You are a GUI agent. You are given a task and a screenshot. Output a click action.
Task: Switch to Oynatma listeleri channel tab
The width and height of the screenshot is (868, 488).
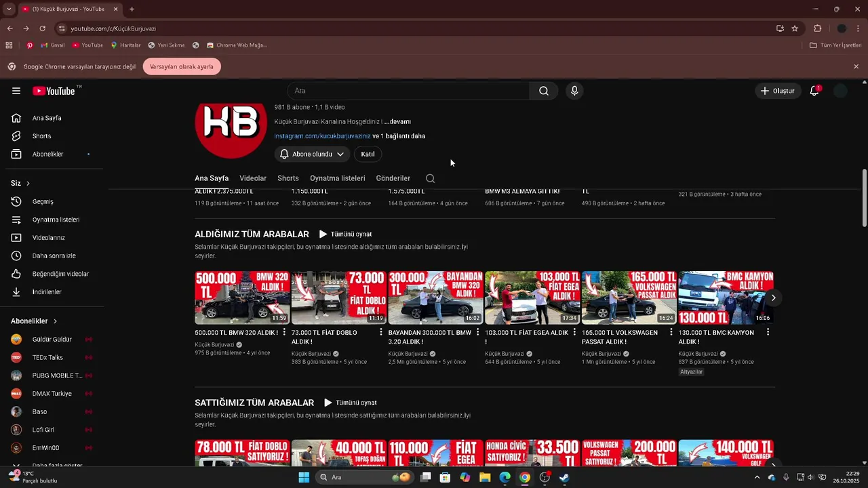(x=338, y=178)
